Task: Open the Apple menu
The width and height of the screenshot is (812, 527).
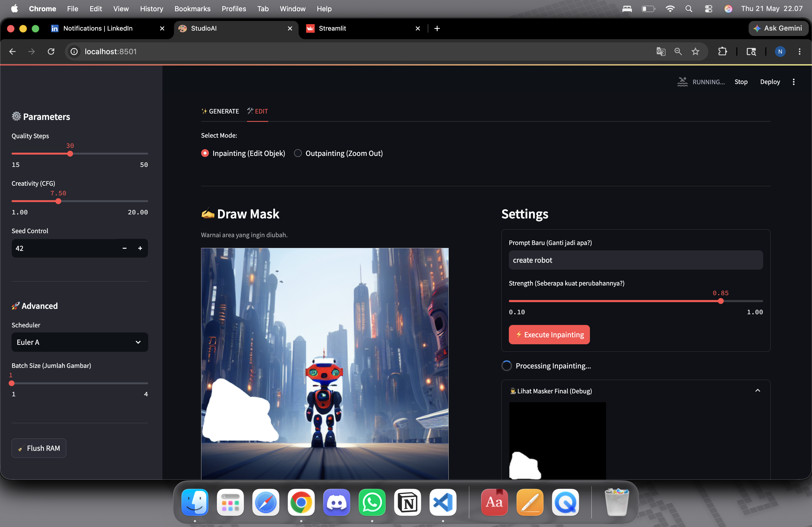Action: coord(14,9)
